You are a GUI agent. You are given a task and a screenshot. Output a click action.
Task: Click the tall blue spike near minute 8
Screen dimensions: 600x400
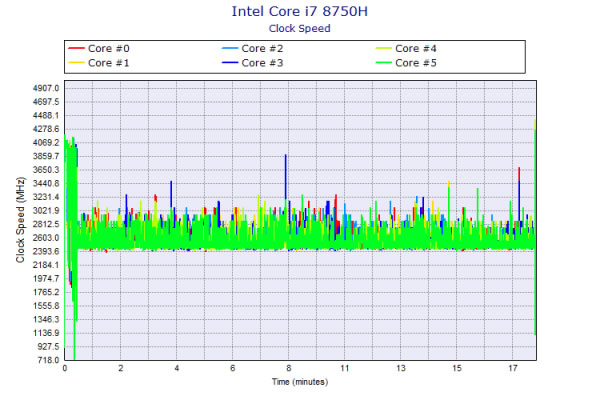[285, 176]
